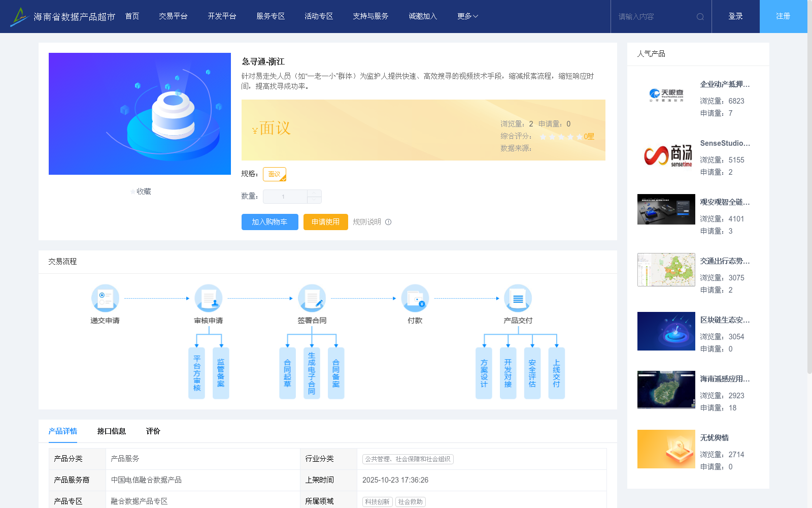Select the 面议 specification option
812x508 pixels.
[275, 174]
